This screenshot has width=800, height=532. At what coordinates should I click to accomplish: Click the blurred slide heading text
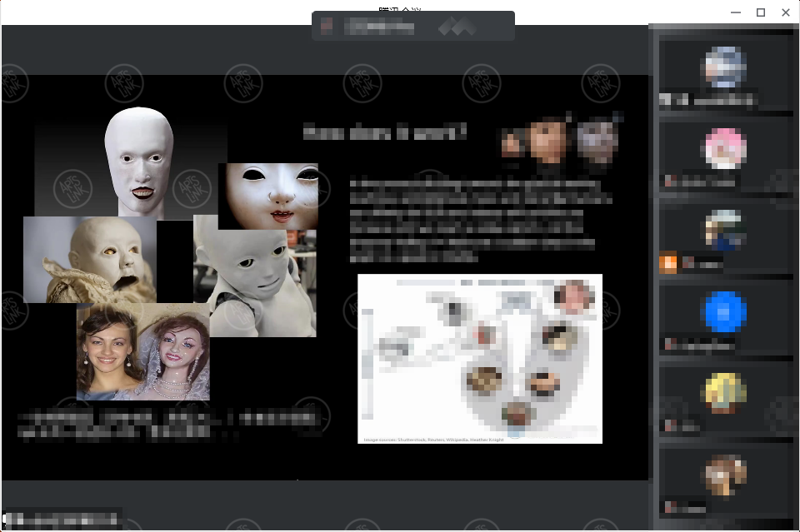[x=385, y=132]
